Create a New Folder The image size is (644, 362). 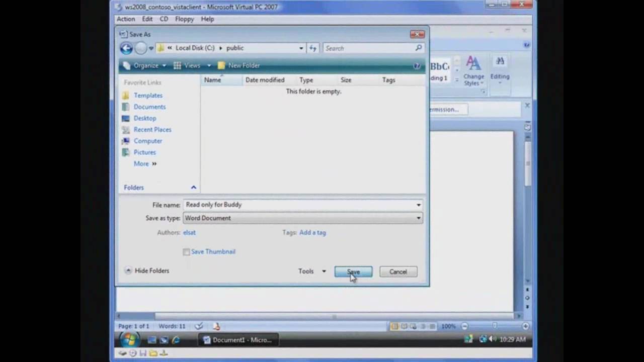pyautogui.click(x=239, y=66)
